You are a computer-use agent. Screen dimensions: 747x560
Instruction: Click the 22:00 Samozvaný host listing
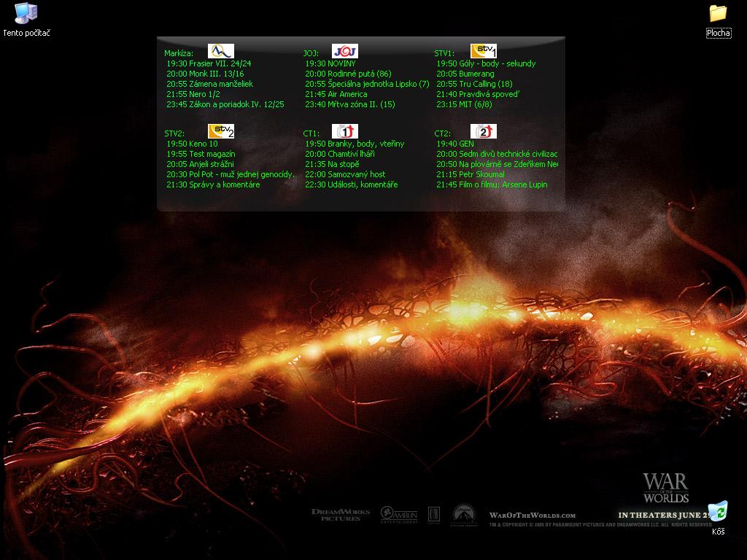pyautogui.click(x=345, y=174)
